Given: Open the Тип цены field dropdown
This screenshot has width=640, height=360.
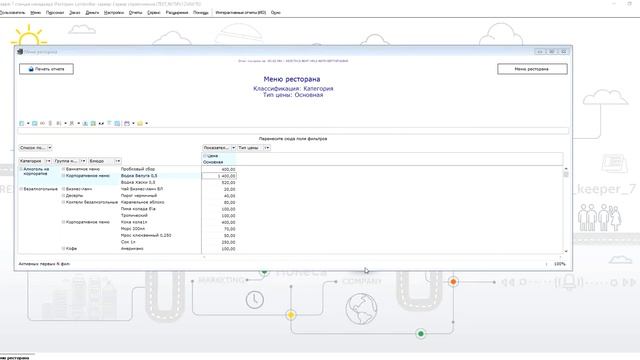Looking at the screenshot, I should [267, 148].
